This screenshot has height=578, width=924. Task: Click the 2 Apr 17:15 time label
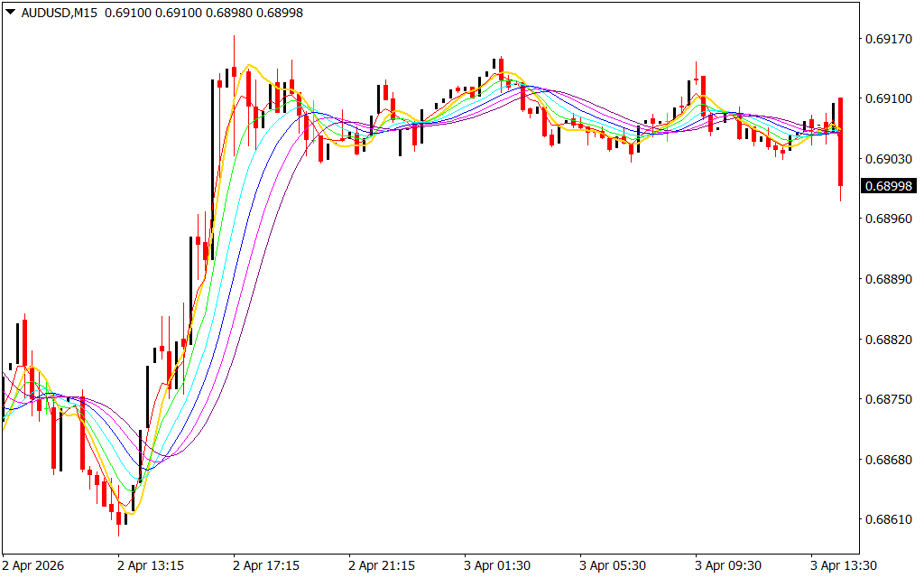click(267, 565)
